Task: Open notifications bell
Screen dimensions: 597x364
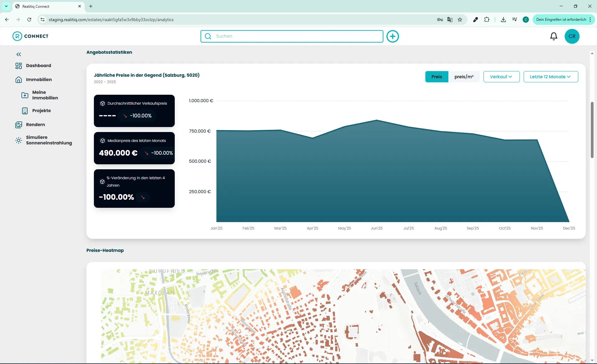Action: coord(554,36)
